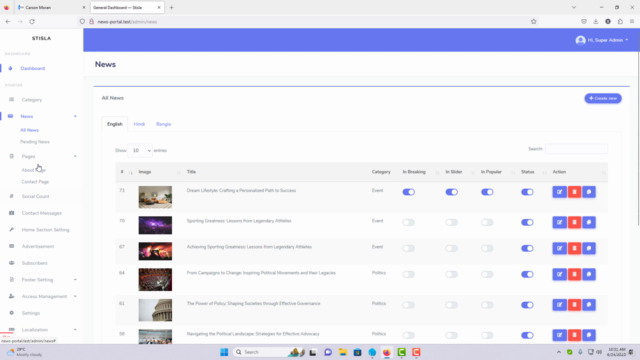Enable In Slider for news id 67
This screenshot has width=640, height=360.
(x=451, y=248)
